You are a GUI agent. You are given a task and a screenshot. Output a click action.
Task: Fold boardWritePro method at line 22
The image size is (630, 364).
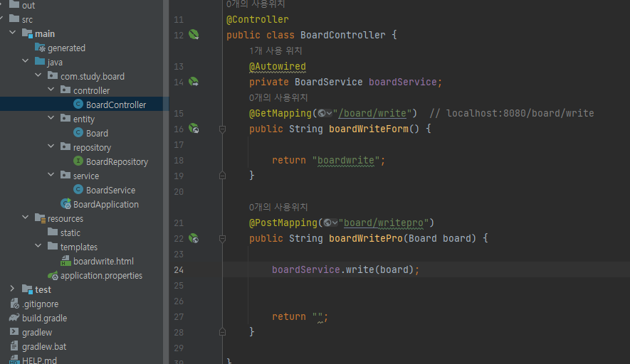[222, 239]
